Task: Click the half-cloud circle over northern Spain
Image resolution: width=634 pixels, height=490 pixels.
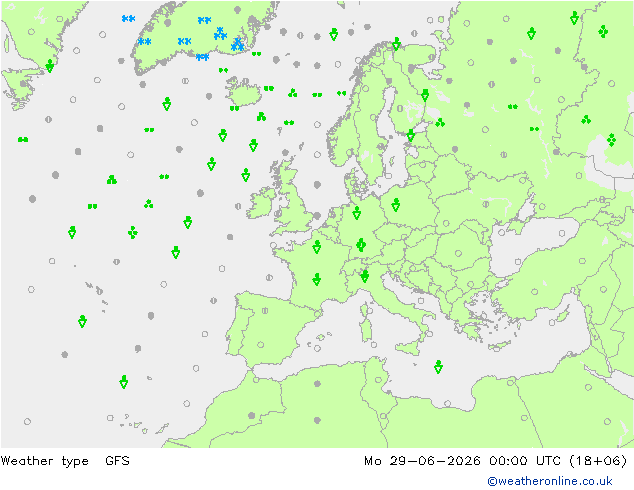Action: pos(265,311)
